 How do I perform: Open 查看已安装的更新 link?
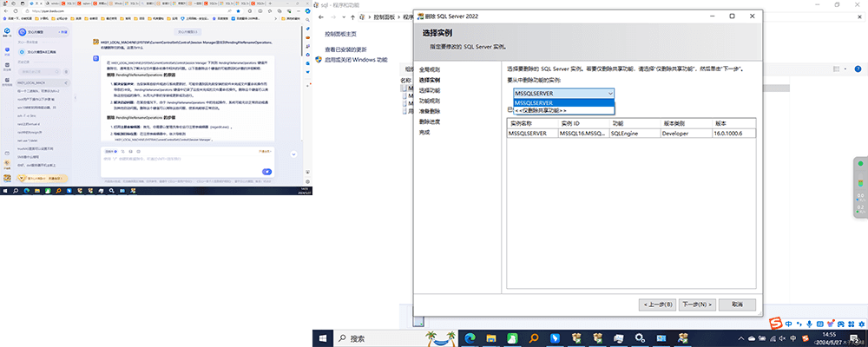pos(345,49)
